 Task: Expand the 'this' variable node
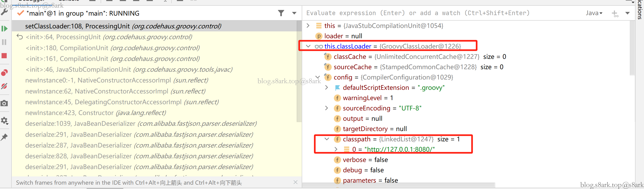[308, 25]
